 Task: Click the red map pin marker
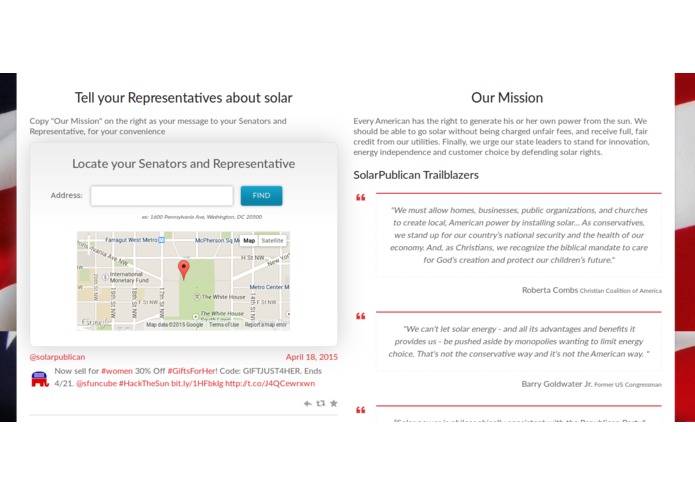[x=184, y=270]
